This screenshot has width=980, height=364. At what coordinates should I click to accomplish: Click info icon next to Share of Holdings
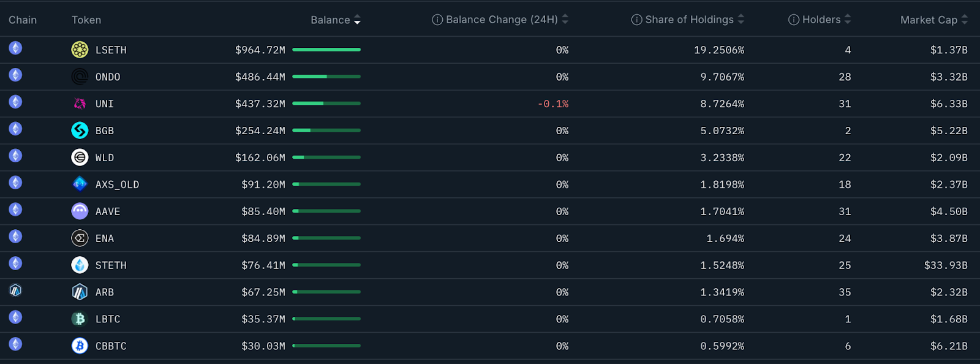[x=637, y=20]
